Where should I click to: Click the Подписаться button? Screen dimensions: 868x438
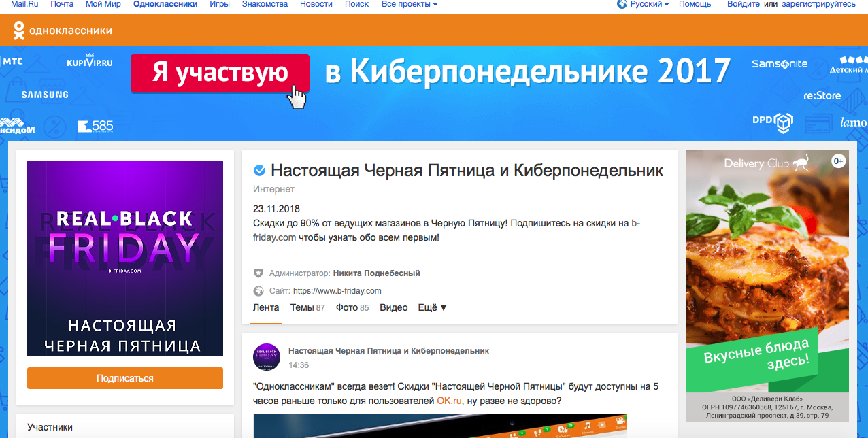pyautogui.click(x=125, y=378)
